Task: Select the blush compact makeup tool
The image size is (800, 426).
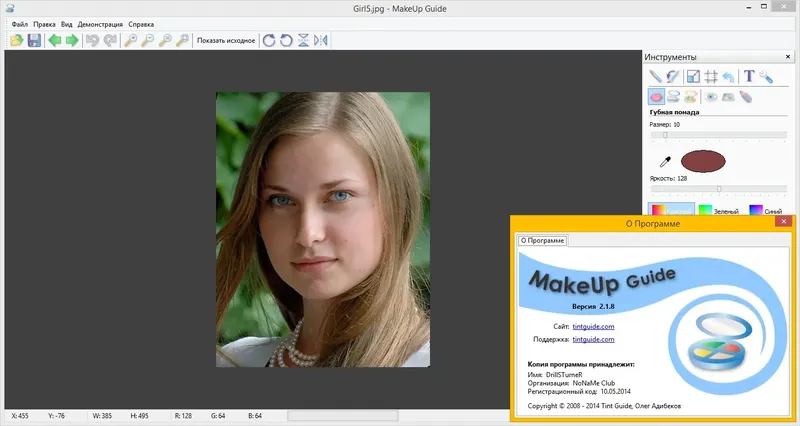Action: pos(690,96)
